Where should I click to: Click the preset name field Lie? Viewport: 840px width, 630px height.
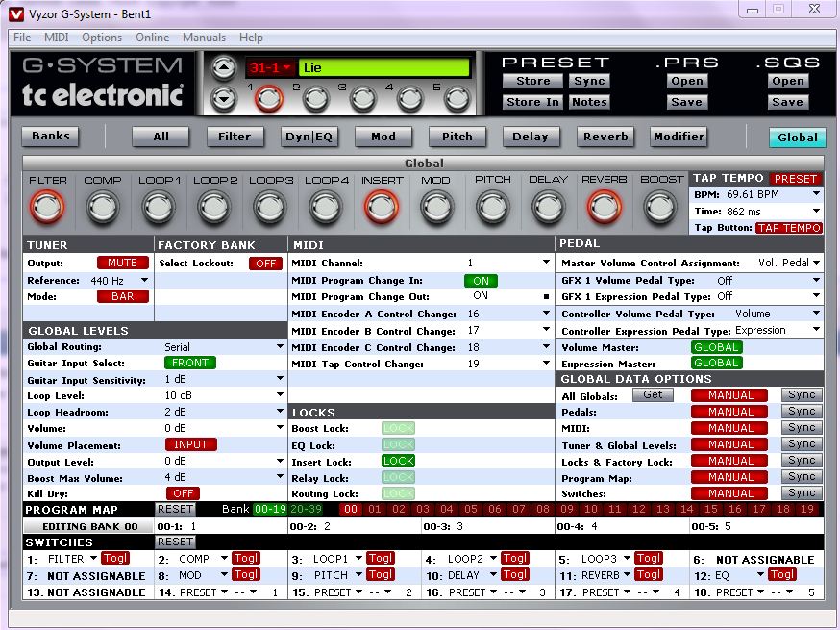[x=384, y=67]
